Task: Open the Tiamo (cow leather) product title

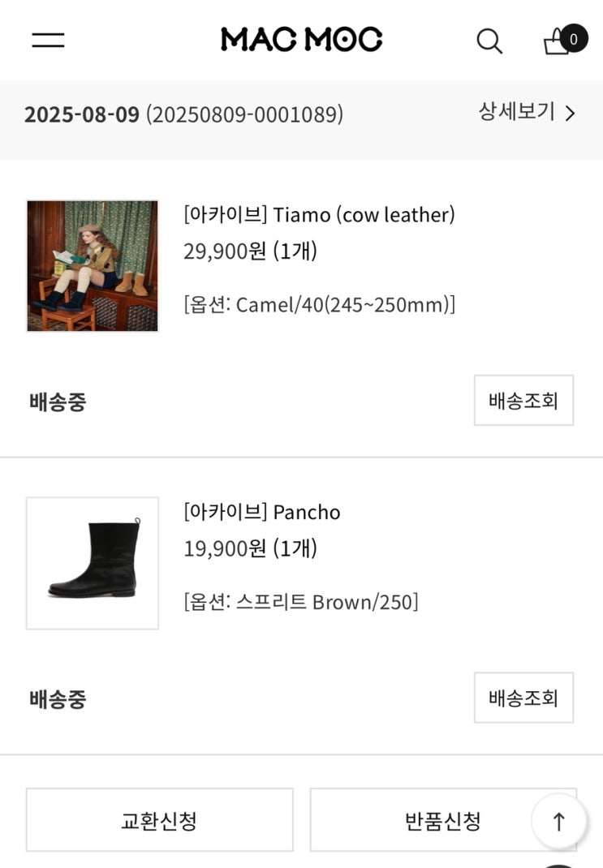Action: pos(320,215)
